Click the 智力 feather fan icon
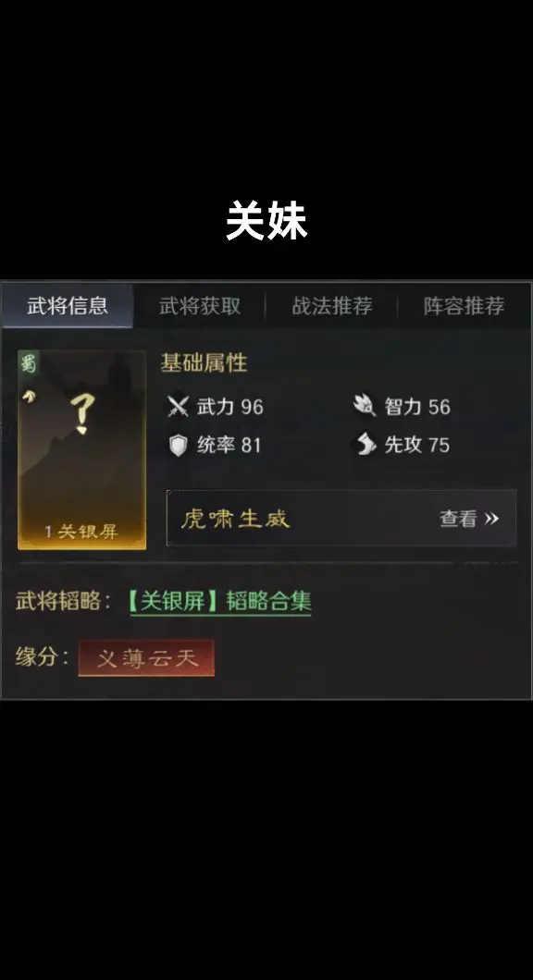Viewport: 533px width, 980px height. tap(364, 406)
